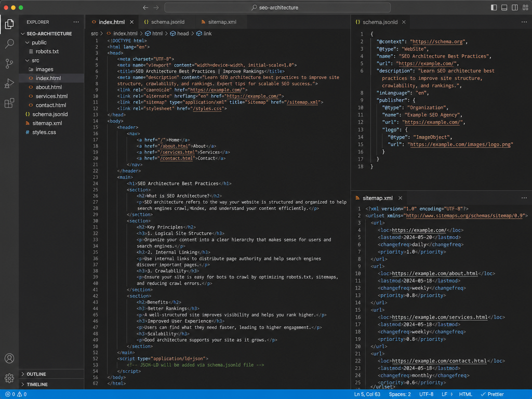
Task: Click Explorer more actions ellipsis
Action: click(x=76, y=22)
